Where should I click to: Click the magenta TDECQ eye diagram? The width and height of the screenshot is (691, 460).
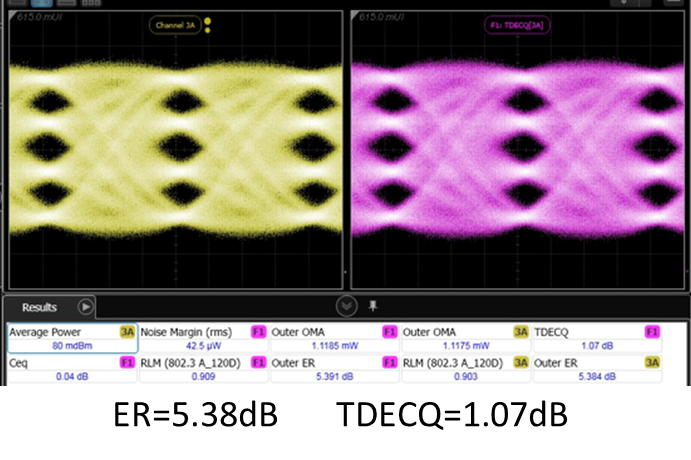(x=519, y=150)
